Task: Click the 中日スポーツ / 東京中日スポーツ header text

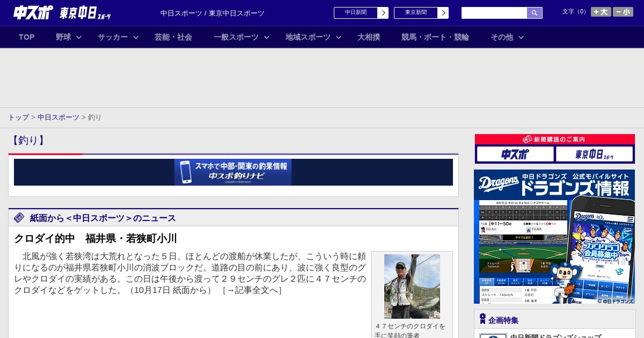Action: [x=213, y=13]
